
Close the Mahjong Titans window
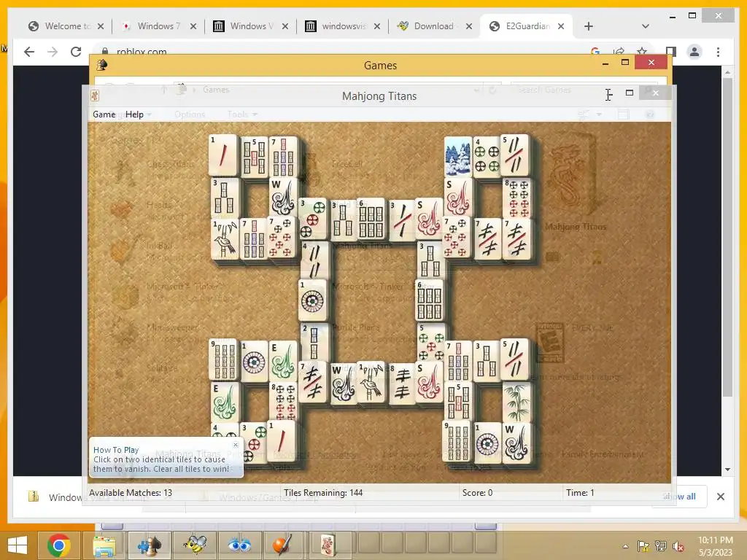tap(656, 93)
